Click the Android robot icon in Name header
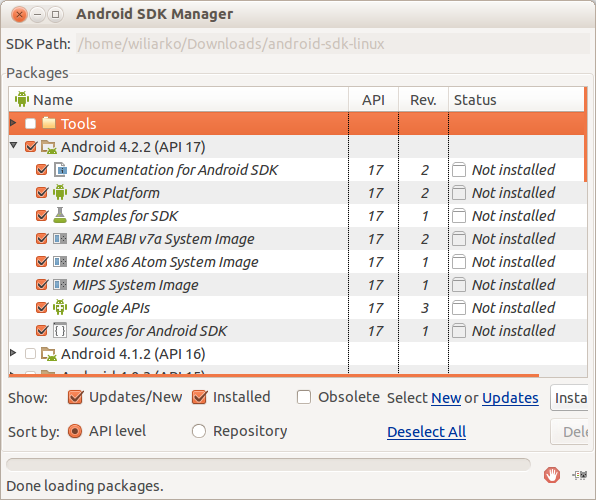This screenshot has height=500, width=596. [x=22, y=99]
